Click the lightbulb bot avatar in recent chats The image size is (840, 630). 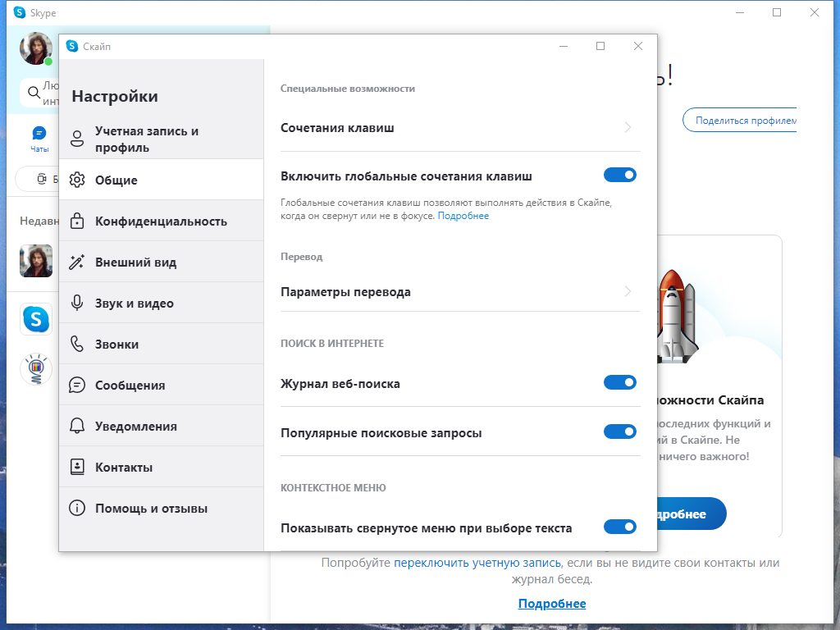click(36, 369)
